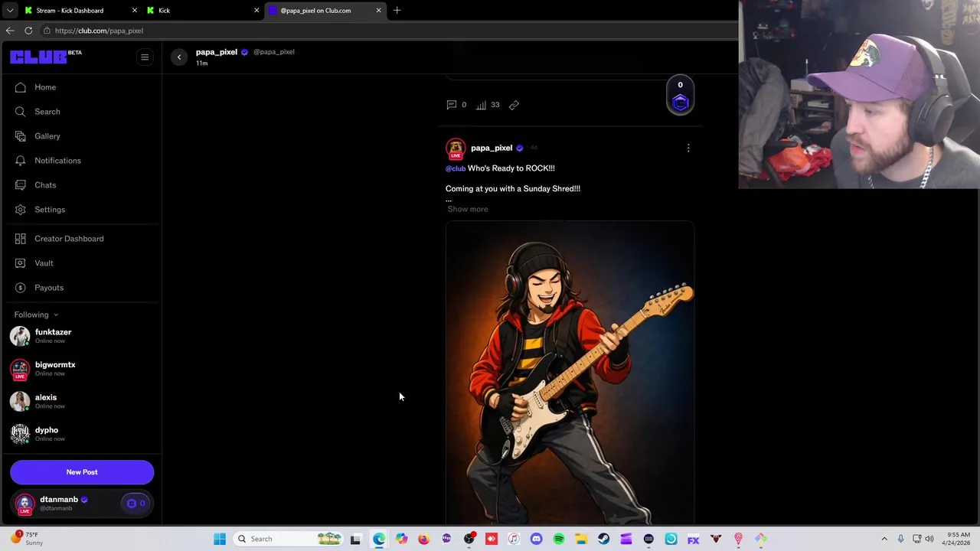Open Steam from the taskbar

pos(603,539)
